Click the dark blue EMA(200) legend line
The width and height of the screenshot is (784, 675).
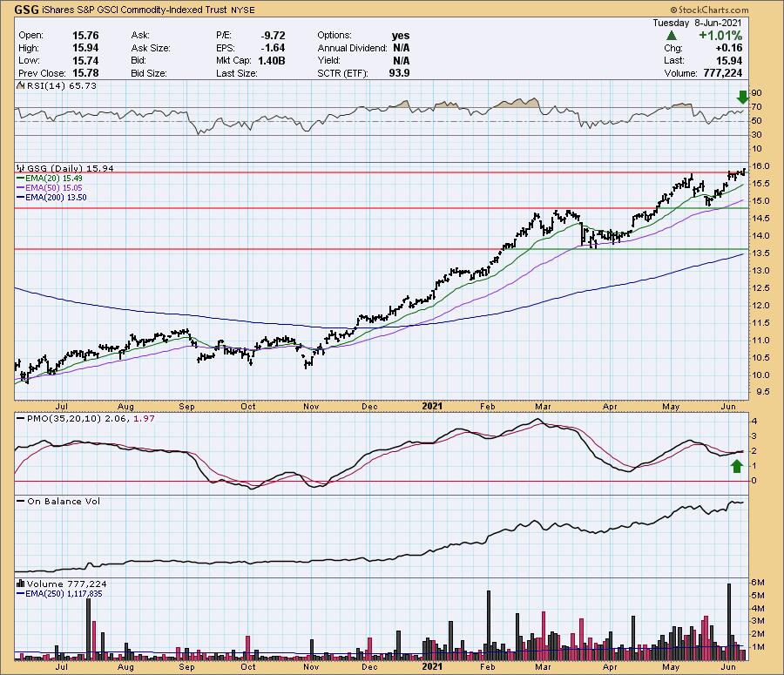pos(21,198)
